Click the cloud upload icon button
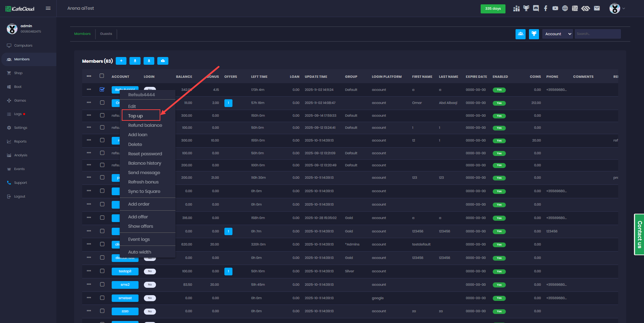This screenshot has width=644, height=323. [163, 61]
